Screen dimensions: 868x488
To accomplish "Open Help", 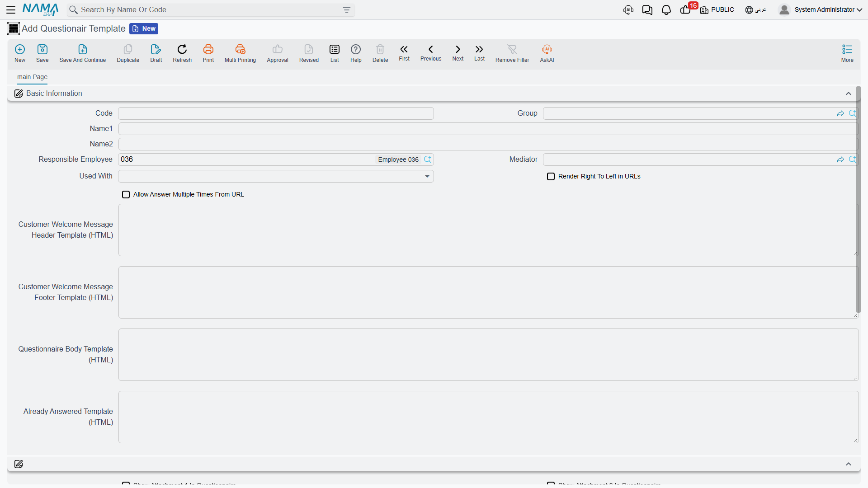I will 356,53.
